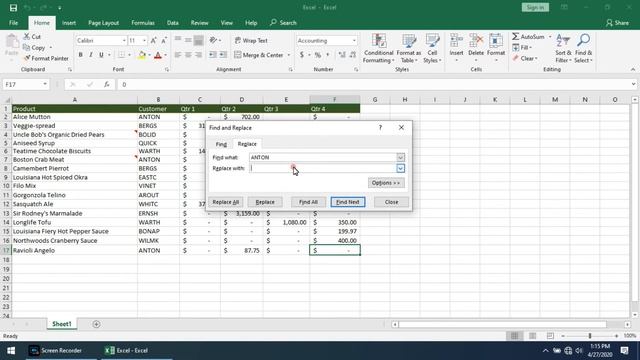Open Cell Styles gallery
Image resolution: width=640 pixels, height=360 pixels.
pyautogui.click(x=432, y=48)
